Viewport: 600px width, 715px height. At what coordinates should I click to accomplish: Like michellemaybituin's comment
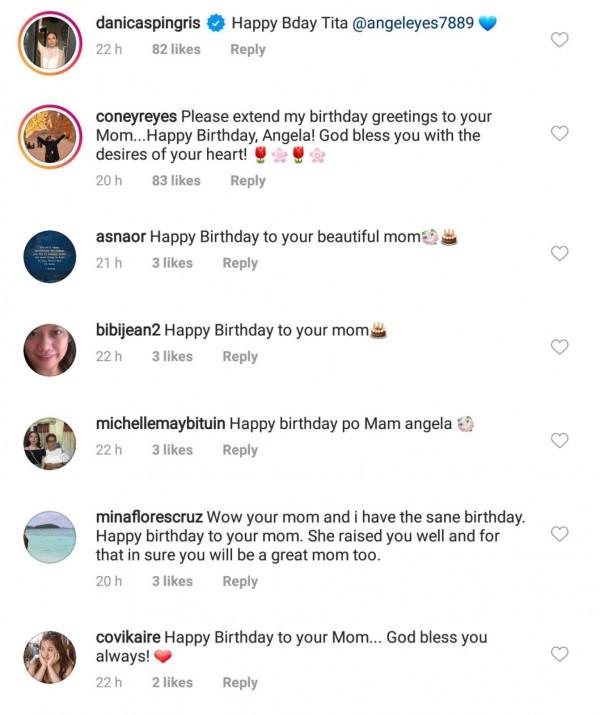tap(560, 440)
